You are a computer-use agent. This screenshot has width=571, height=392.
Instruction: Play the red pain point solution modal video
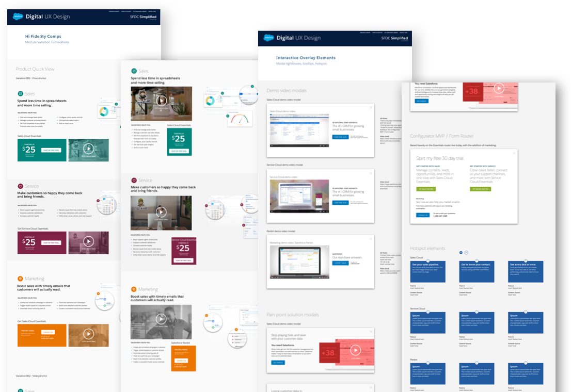click(x=355, y=350)
